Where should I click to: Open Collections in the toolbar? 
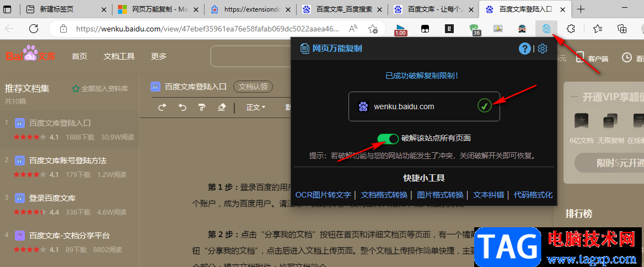(x=622, y=28)
